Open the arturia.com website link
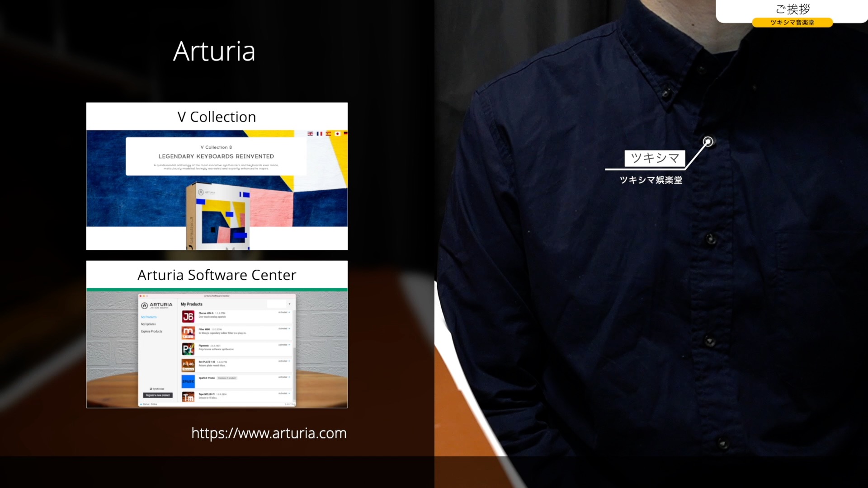Viewport: 868px width, 488px height. (269, 433)
